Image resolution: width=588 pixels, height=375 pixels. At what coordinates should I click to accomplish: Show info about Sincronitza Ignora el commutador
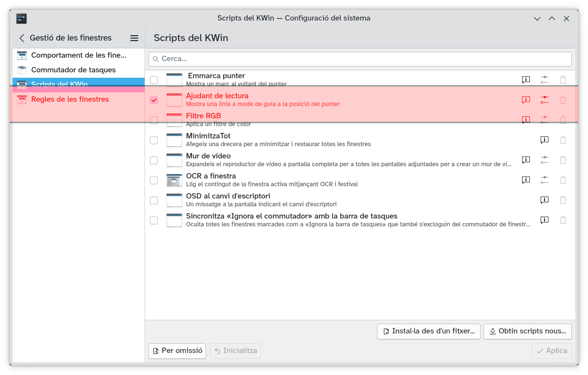(x=545, y=220)
